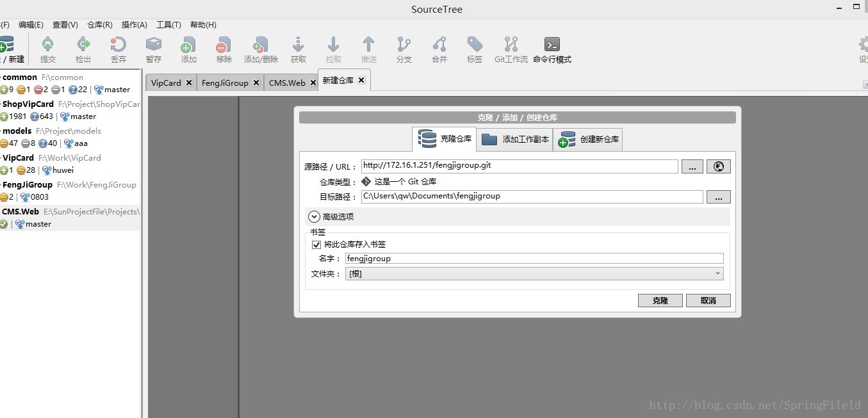
Task: Close the 新建仓库 tab
Action: tap(361, 80)
